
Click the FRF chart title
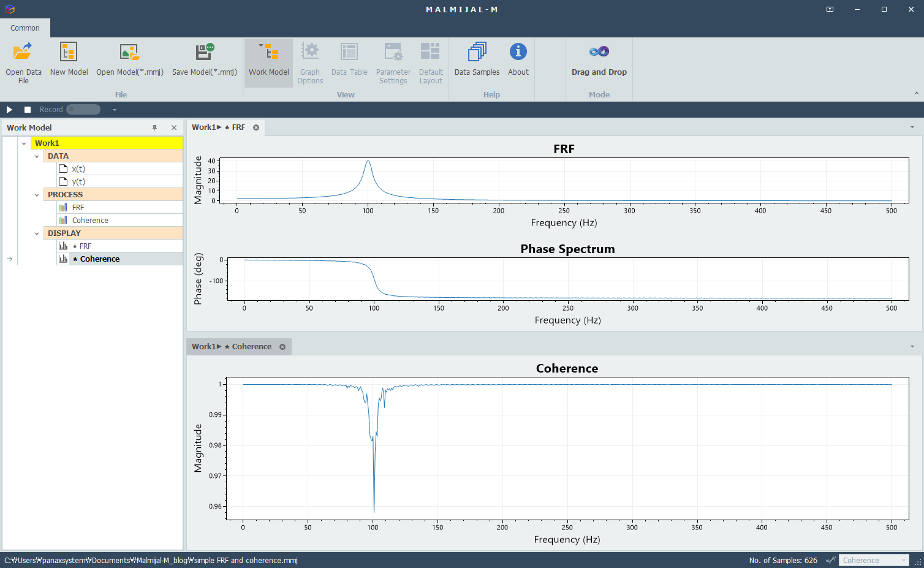click(564, 149)
